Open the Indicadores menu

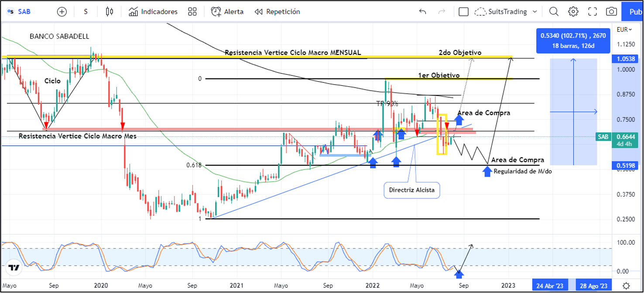(153, 12)
